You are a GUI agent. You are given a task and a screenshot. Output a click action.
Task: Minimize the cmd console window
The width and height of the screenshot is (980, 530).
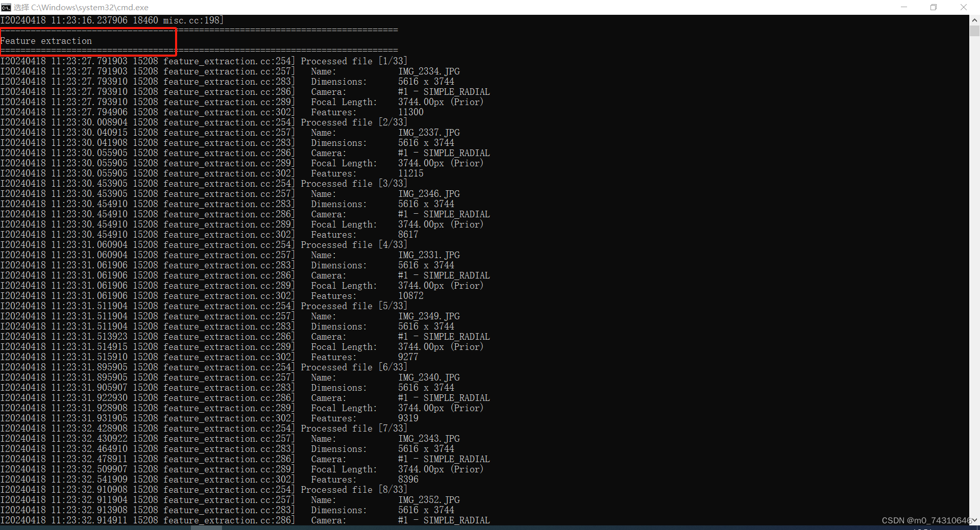point(903,7)
